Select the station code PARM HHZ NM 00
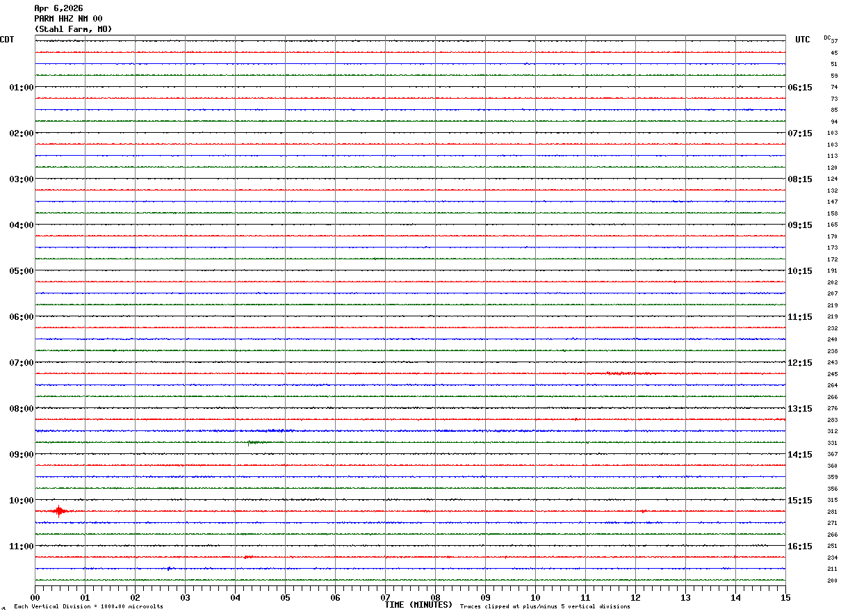Viewport: 841px width, 616px height. pyautogui.click(x=68, y=19)
